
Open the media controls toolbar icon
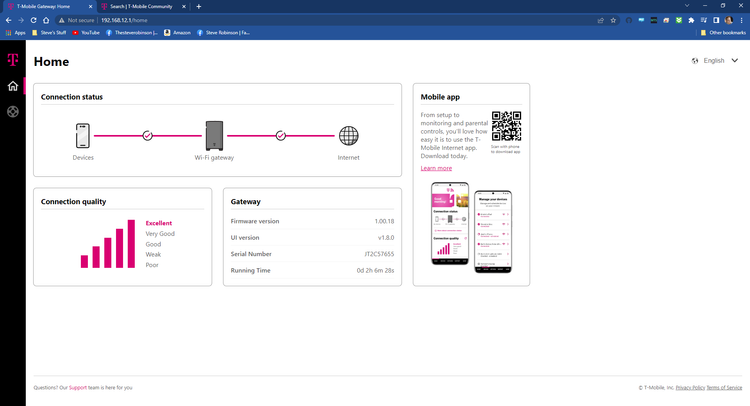[704, 20]
